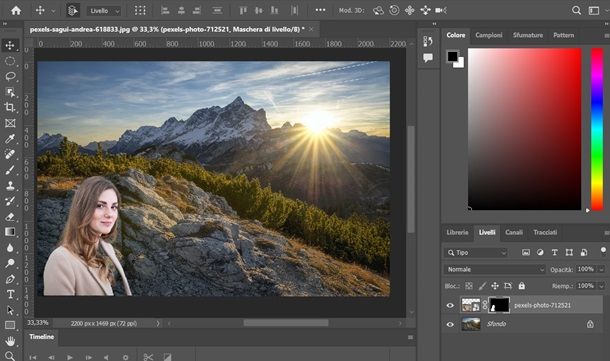Close the pexels-sagui-andrea document tab
Image resolution: width=610 pixels, height=361 pixels.
click(x=311, y=29)
